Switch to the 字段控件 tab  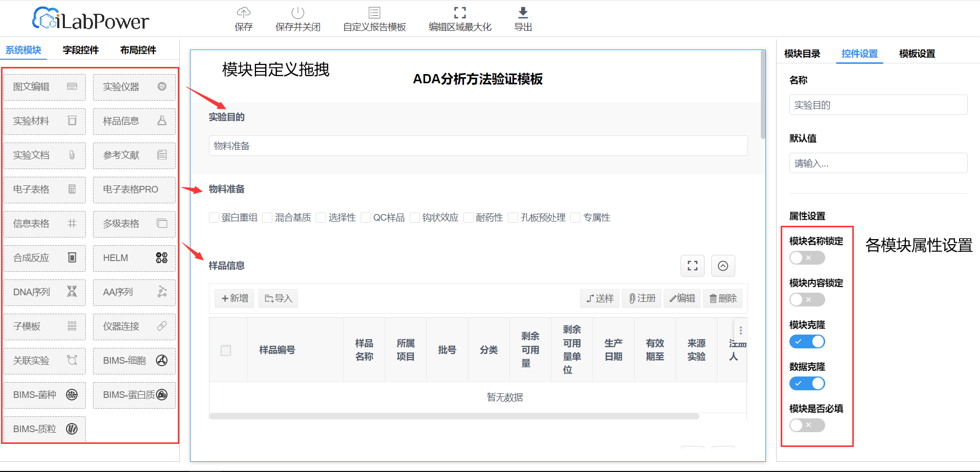coord(81,50)
